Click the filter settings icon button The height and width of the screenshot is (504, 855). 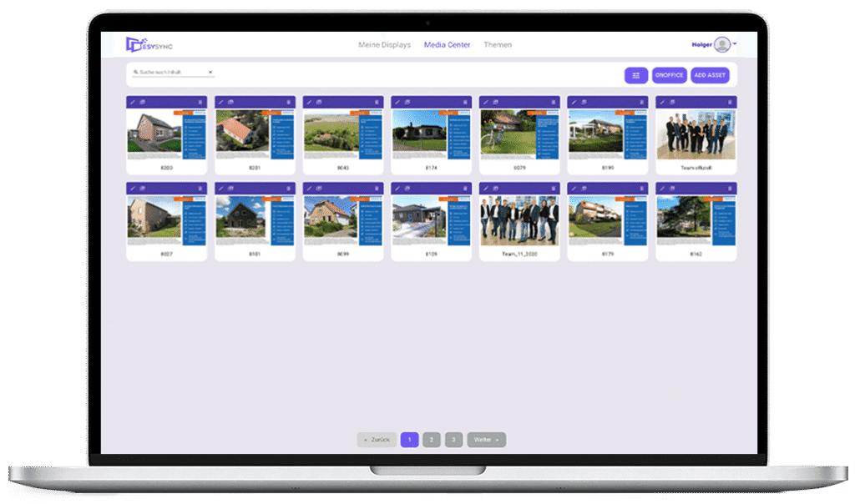635,75
